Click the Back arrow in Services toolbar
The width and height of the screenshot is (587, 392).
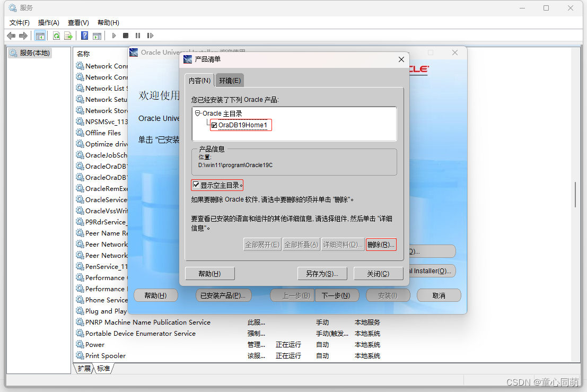11,36
